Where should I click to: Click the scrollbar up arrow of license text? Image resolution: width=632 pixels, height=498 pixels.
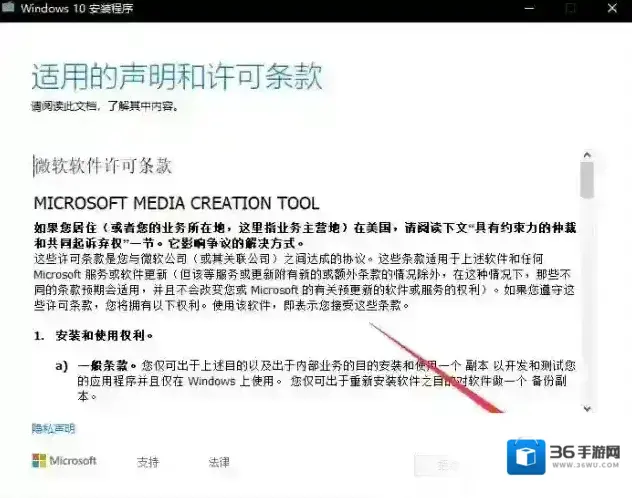tap(587, 155)
